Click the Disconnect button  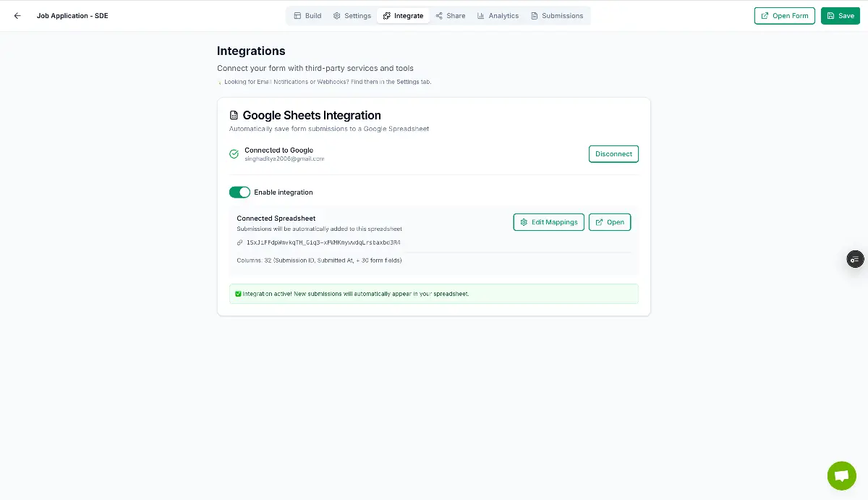613,153
